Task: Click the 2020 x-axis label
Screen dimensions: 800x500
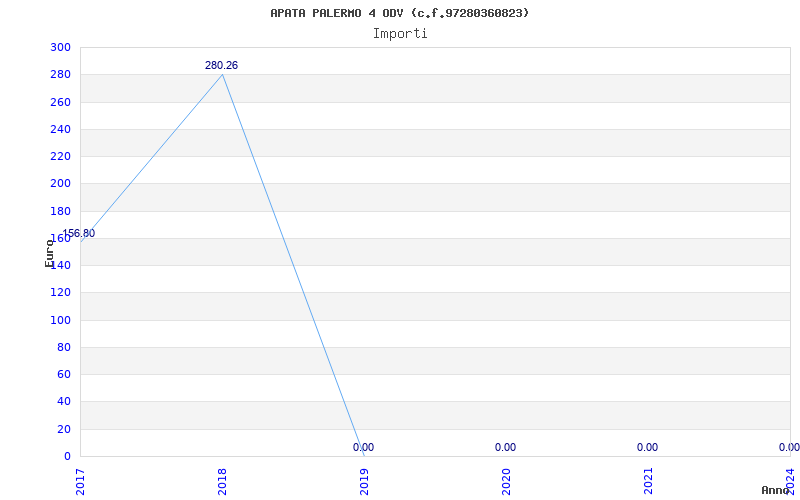Action: coord(506,482)
